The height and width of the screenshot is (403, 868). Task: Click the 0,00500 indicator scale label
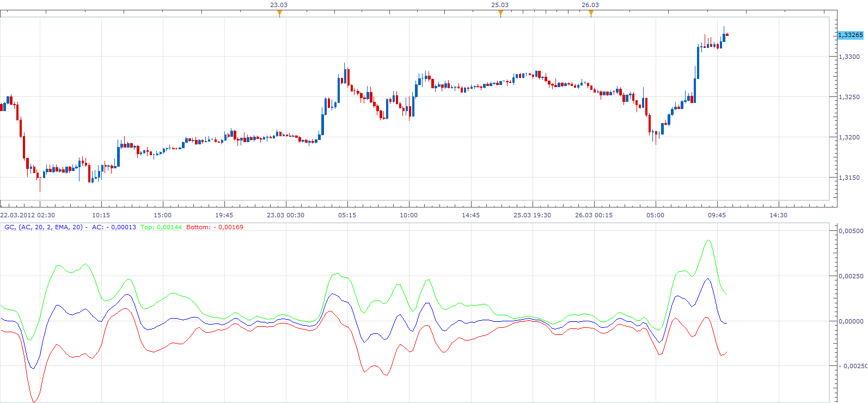851,231
